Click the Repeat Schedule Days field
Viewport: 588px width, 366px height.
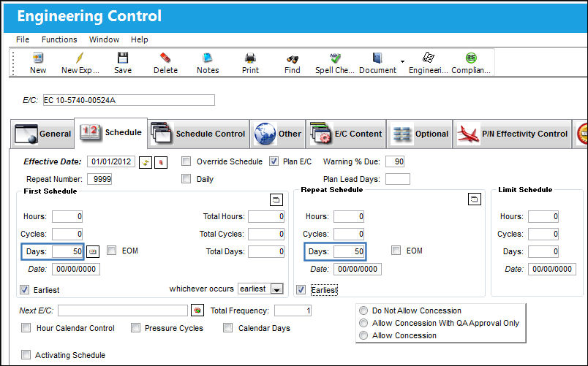tap(349, 251)
